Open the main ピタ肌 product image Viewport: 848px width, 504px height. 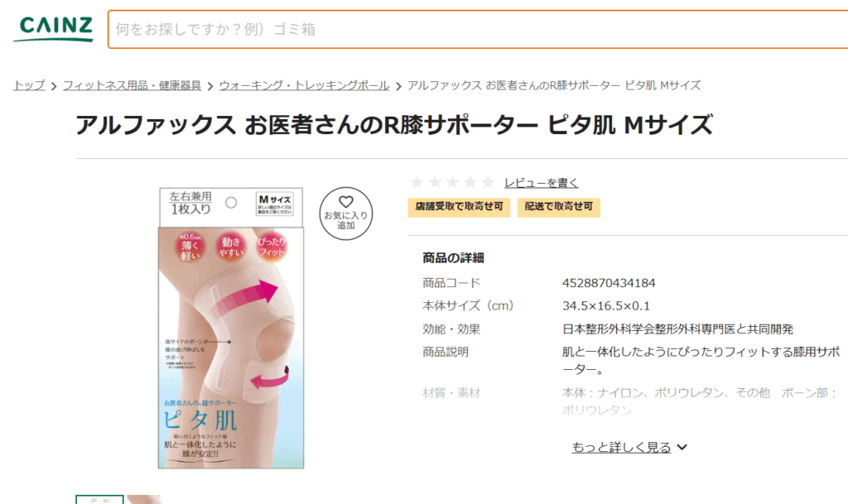click(231, 328)
